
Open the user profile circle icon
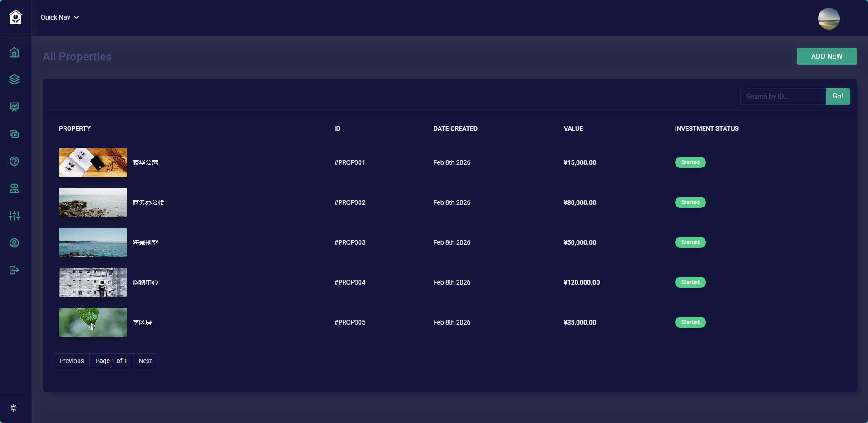pos(15,243)
